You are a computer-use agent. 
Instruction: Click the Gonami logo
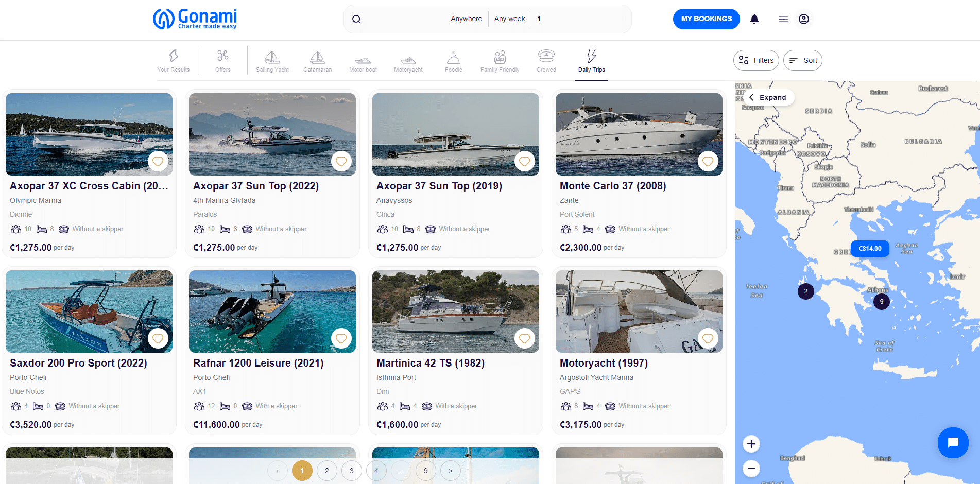point(195,19)
